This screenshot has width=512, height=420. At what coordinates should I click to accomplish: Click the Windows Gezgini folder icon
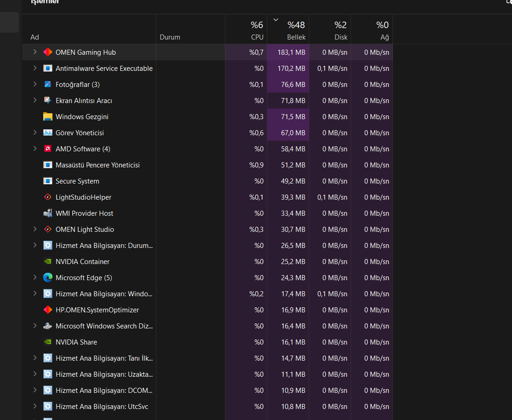pos(48,116)
